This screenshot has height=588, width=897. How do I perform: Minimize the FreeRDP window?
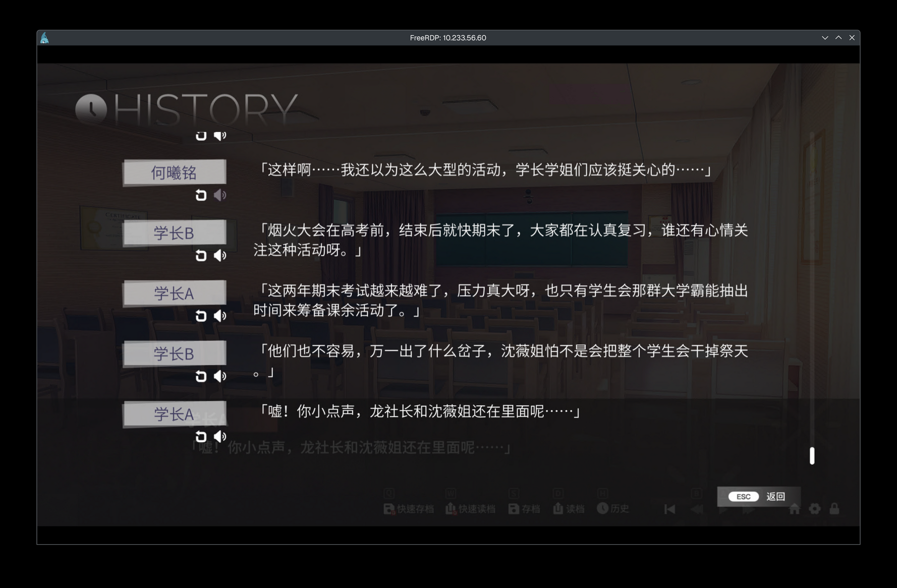[x=825, y=38]
